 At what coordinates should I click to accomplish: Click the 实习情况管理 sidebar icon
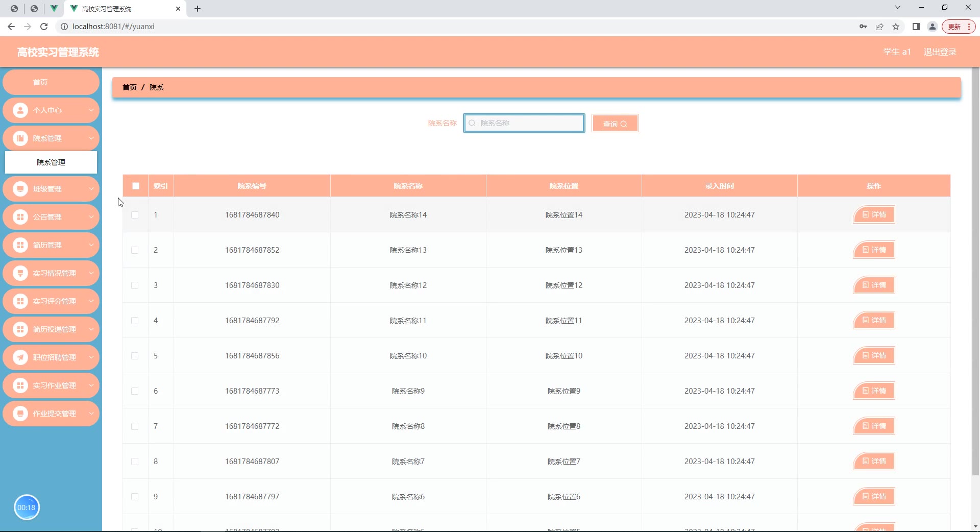point(20,273)
